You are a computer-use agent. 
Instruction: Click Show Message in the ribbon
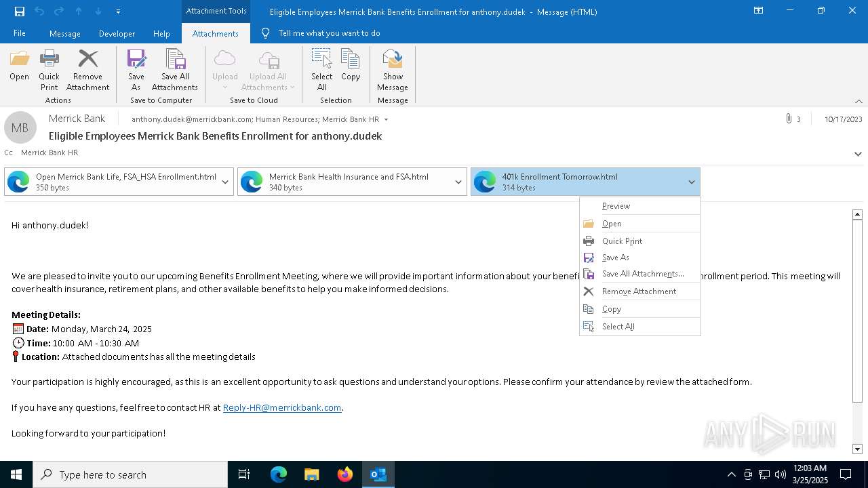[393, 70]
